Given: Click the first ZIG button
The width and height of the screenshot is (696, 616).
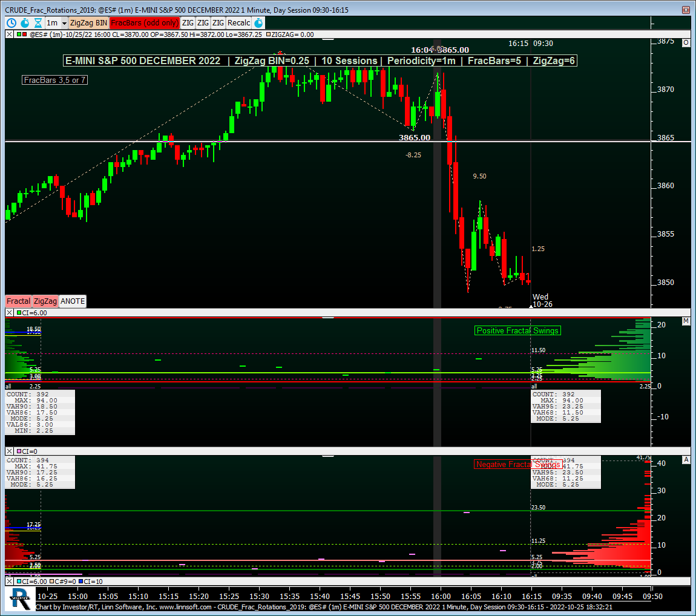Looking at the screenshot, I should (x=188, y=23).
